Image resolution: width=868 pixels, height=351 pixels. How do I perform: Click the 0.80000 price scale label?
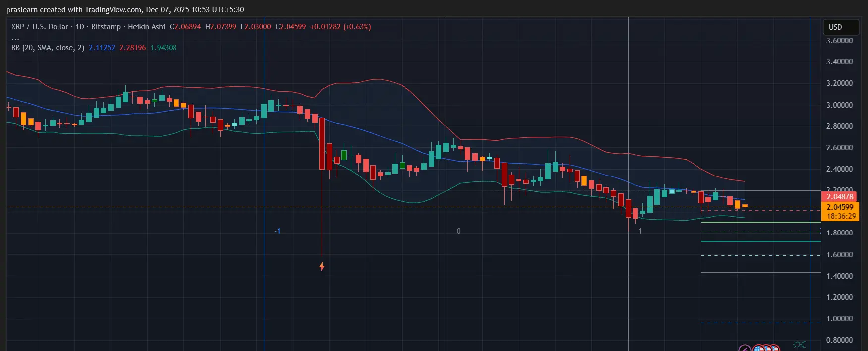pyautogui.click(x=839, y=340)
